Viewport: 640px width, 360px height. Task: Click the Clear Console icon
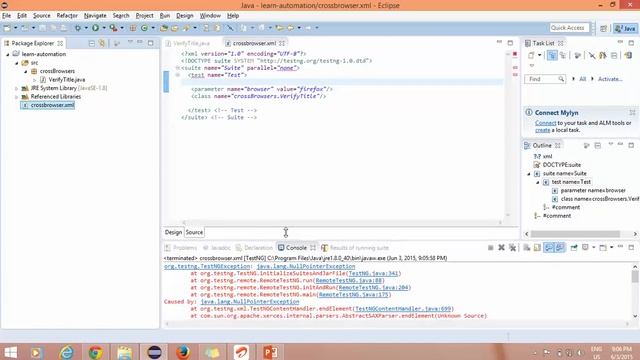pos(527,248)
